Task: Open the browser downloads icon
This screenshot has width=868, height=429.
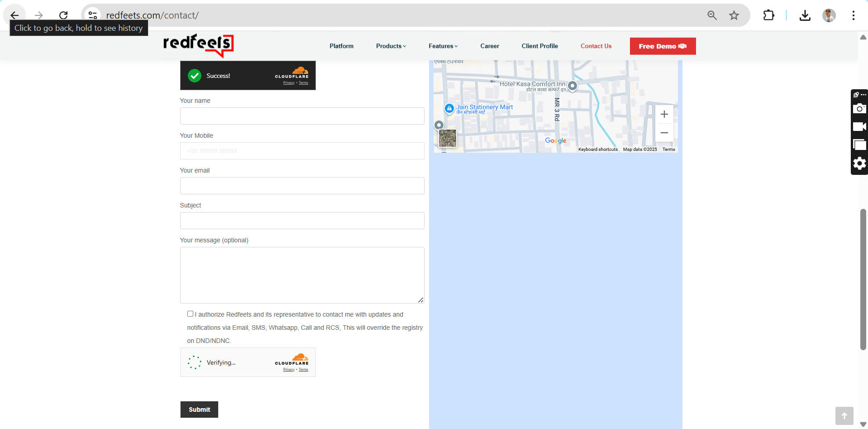Action: tap(805, 15)
